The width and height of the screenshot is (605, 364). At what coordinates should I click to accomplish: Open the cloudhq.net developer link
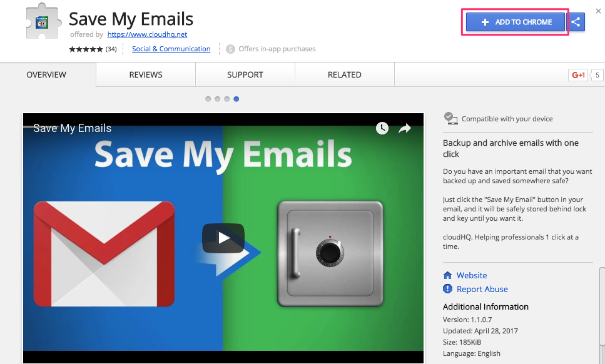pos(147,35)
